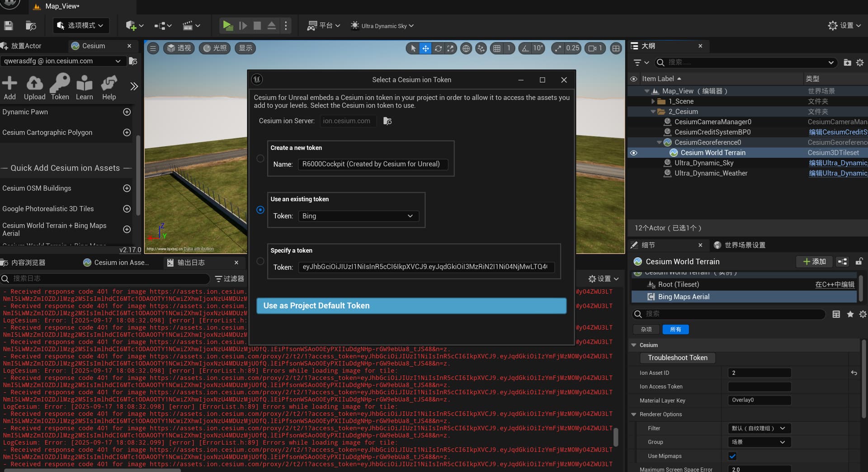Expand the 1_Scene folder in outliner
This screenshot has width=868, height=472.
pyautogui.click(x=653, y=102)
